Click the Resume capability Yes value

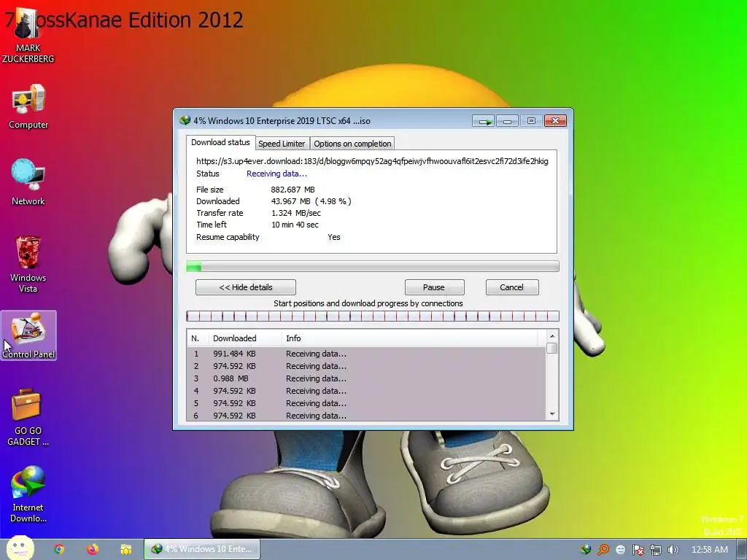click(334, 237)
